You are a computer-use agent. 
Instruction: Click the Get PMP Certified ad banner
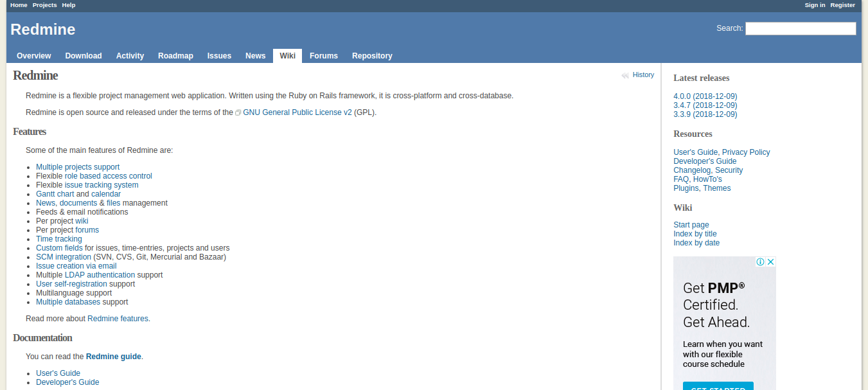[725, 323]
